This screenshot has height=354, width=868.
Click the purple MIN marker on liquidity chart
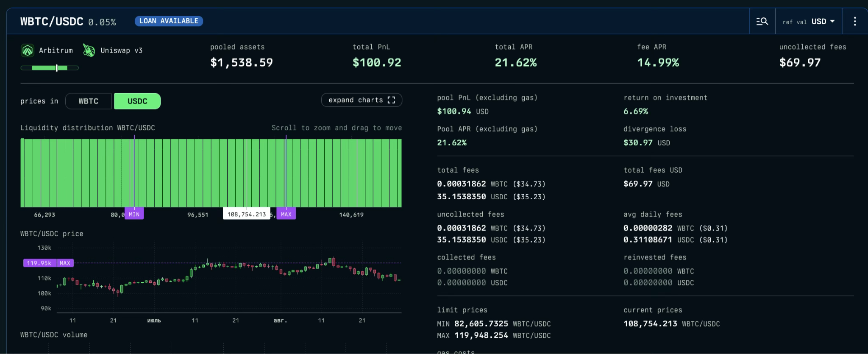tap(134, 214)
